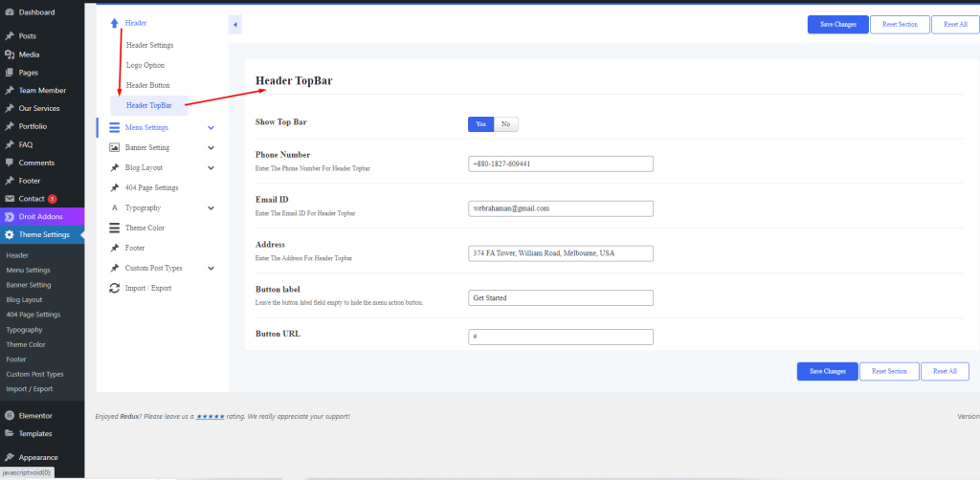Collapse the options panel with arrow button
980x480 pixels.
click(235, 24)
